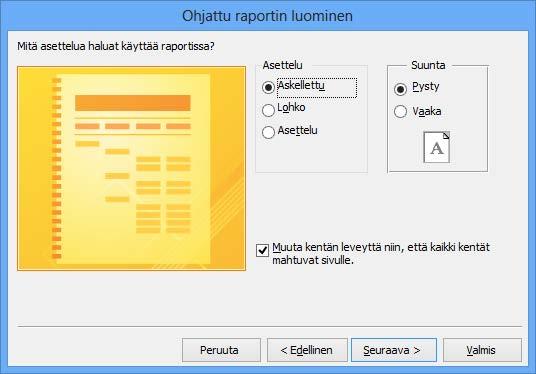Click the report layout preview image
This screenshot has width=536, height=374.
pyautogui.click(x=132, y=168)
